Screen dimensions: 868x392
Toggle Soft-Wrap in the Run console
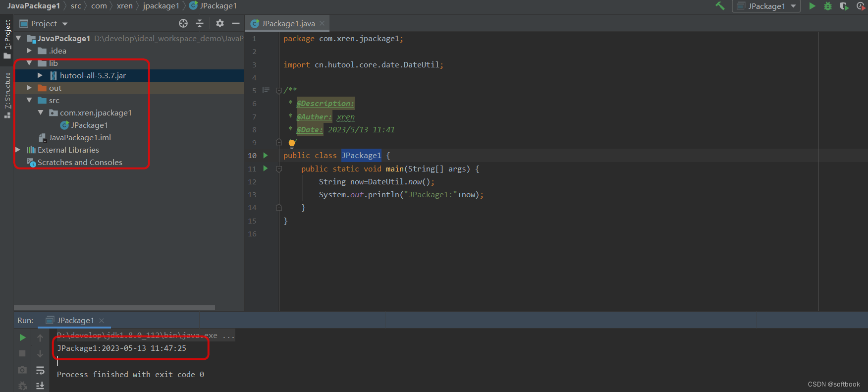[x=40, y=370]
